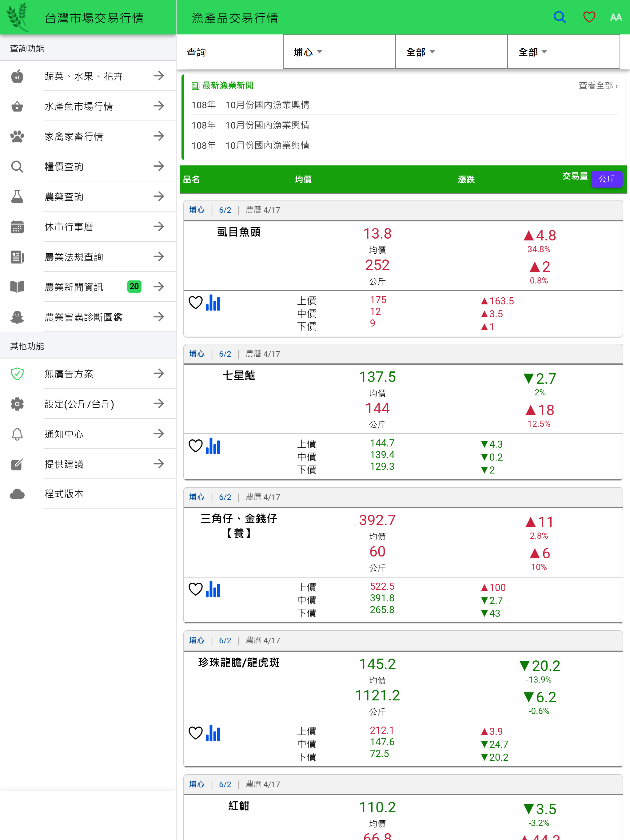This screenshot has width=630, height=840.
Task: Click the gear icon for 設定(公斤/台斤)
Action: (x=17, y=404)
